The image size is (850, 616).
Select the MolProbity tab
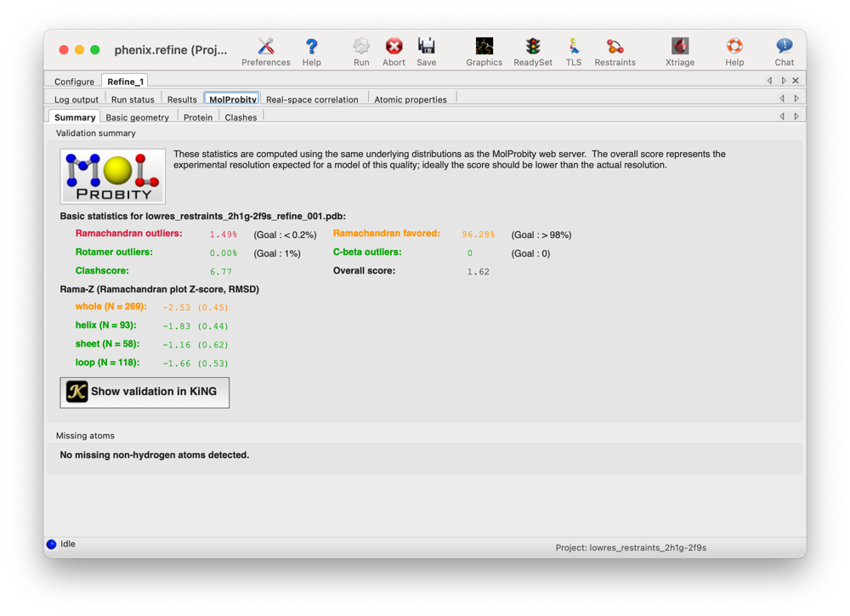(233, 99)
